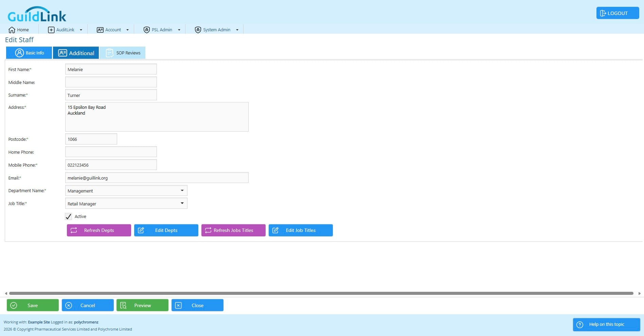Click the Edit Depts pencil icon
Viewport: 644px width, 336px height.
(x=141, y=230)
